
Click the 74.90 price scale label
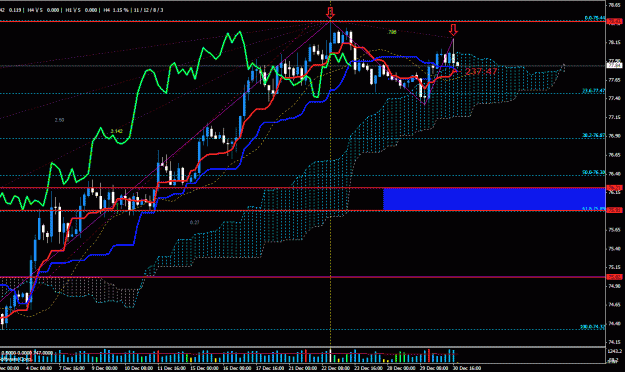[614, 286]
